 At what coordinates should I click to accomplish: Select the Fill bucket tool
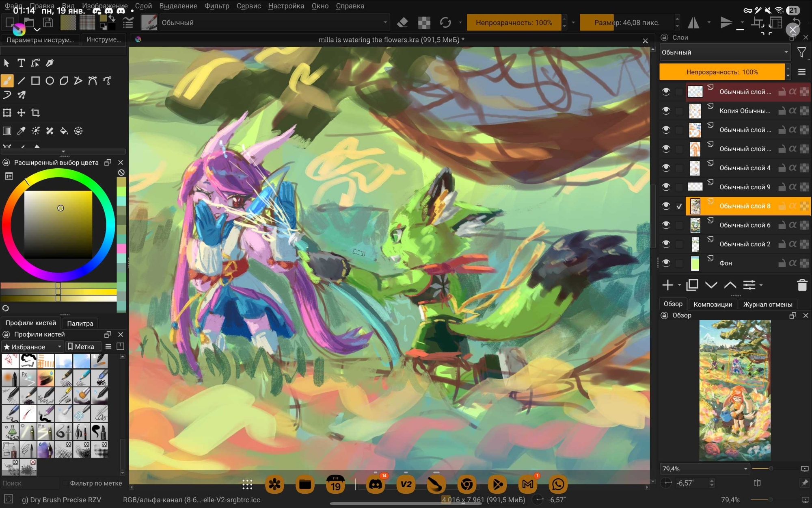(x=64, y=131)
